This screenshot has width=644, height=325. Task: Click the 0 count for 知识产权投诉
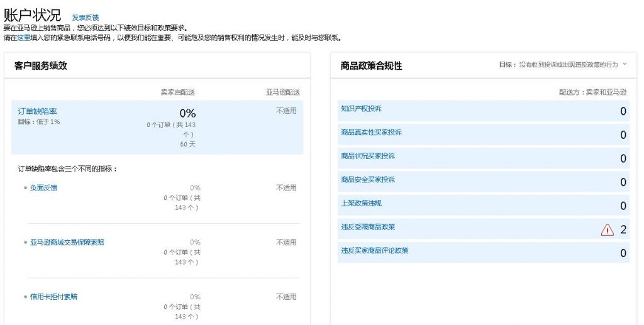[623, 111]
